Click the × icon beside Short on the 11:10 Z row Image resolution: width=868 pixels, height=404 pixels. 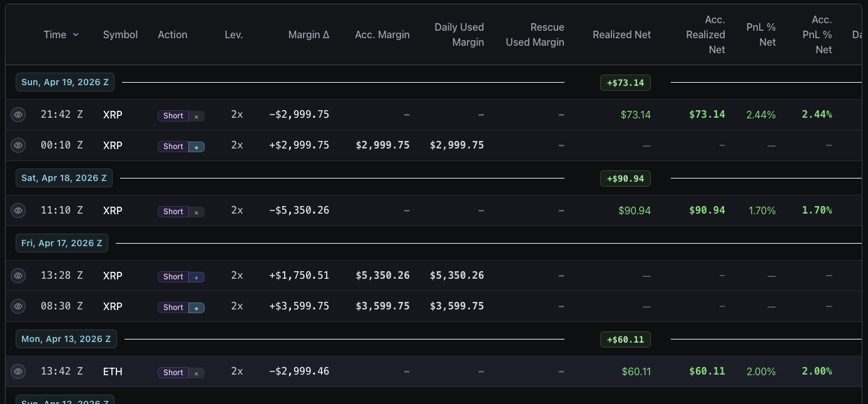(x=196, y=212)
